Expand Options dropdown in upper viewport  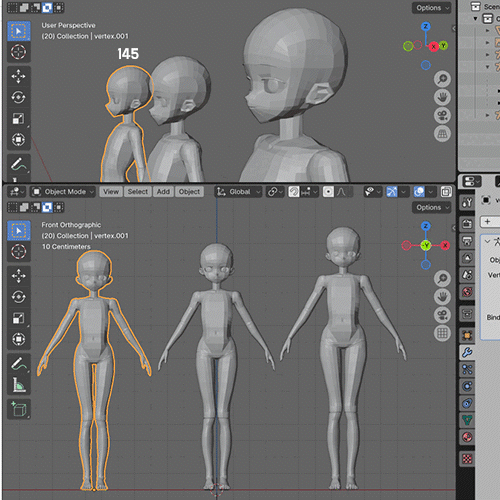tap(432, 8)
